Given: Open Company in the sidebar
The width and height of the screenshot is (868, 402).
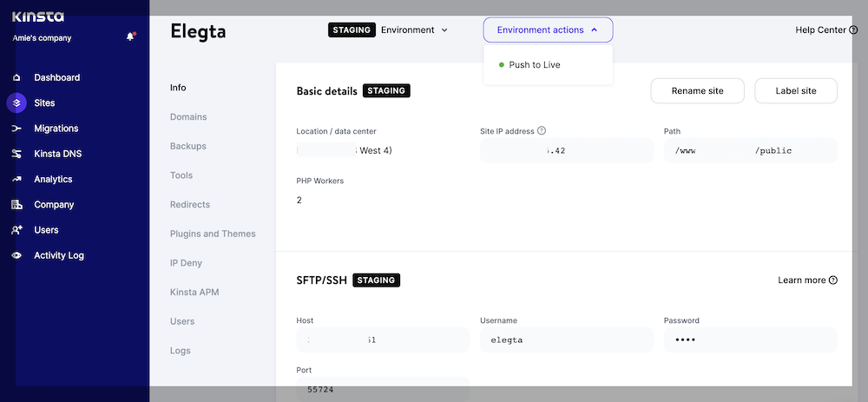Looking at the screenshot, I should [x=54, y=205].
